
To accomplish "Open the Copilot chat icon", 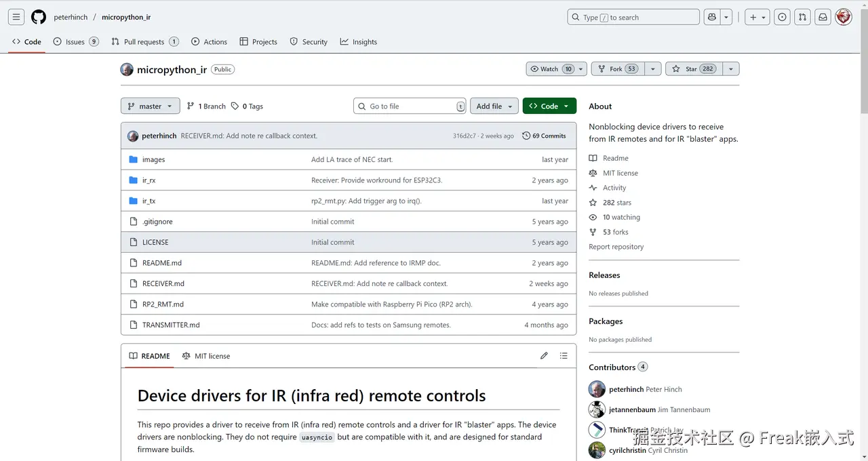I will pos(712,17).
